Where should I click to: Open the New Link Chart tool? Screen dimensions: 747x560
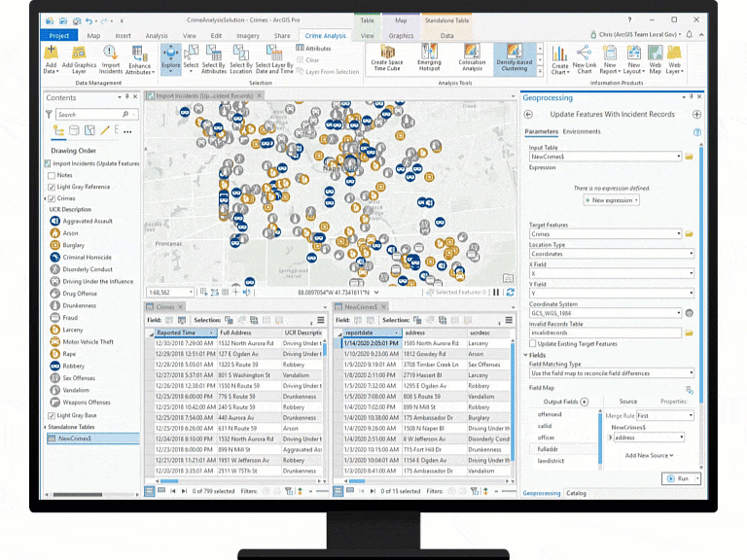pos(584,59)
